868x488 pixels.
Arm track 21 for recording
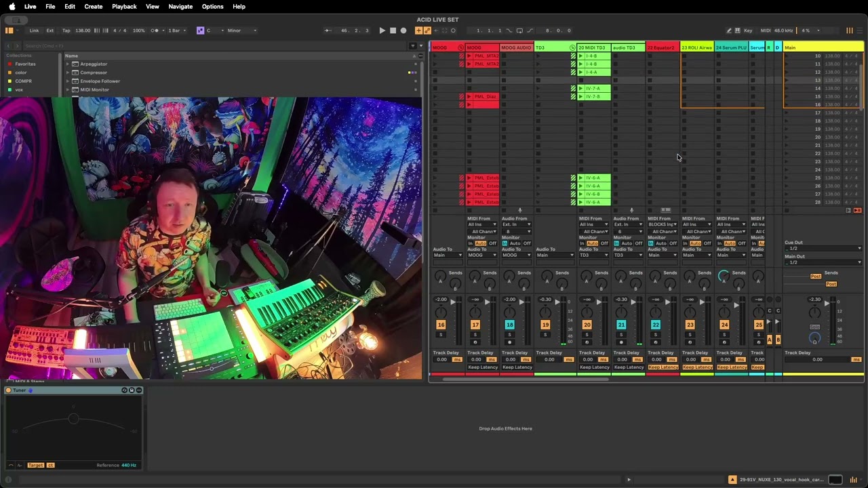pyautogui.click(x=621, y=342)
